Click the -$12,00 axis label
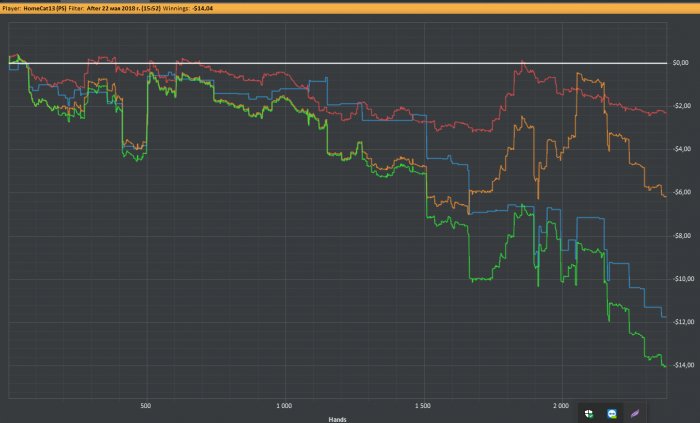This screenshot has height=423, width=700. [x=683, y=322]
